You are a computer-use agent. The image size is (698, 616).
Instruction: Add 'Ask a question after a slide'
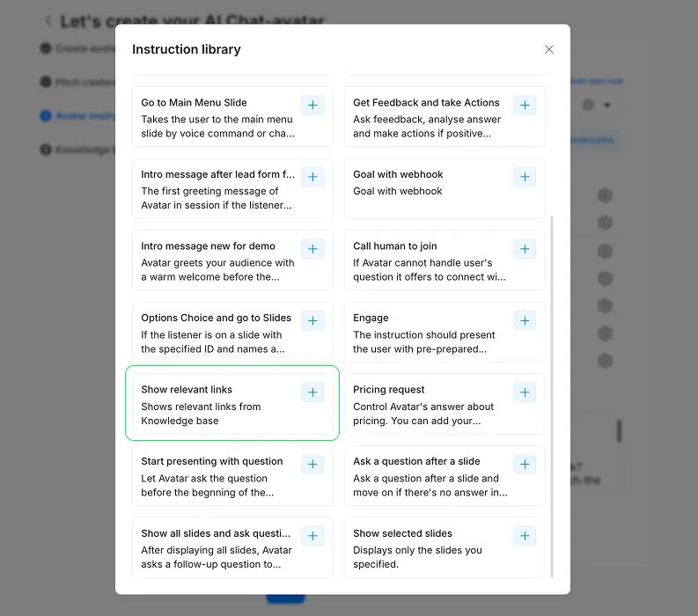(x=525, y=465)
